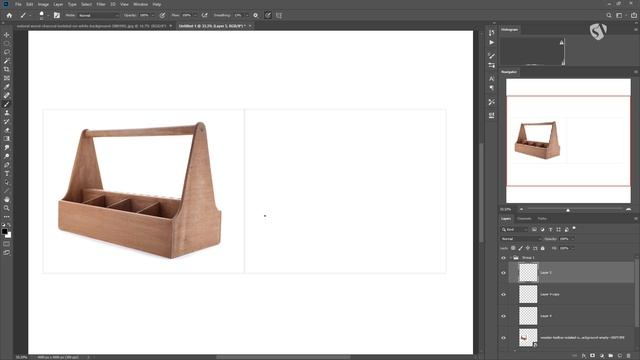This screenshot has width=640, height=360.
Task: Click the Home icon in options bar
Action: coord(9,16)
